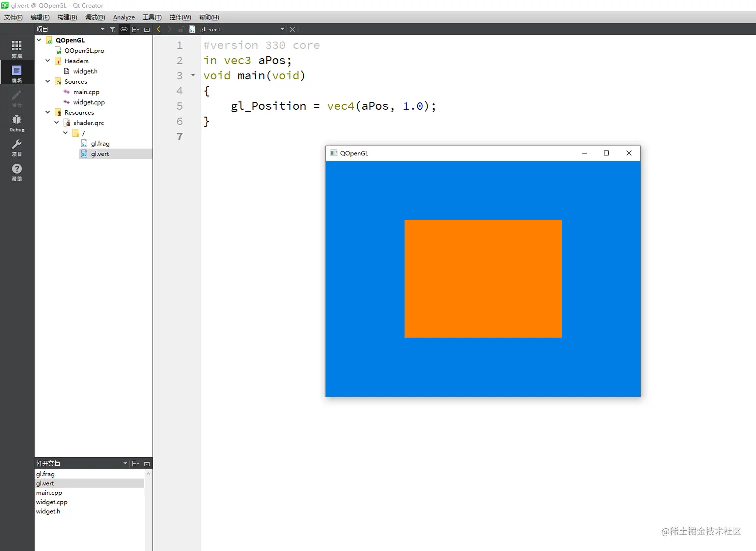Collapse the shader.qrc node
Screen dimensions: 756x551
click(x=57, y=122)
